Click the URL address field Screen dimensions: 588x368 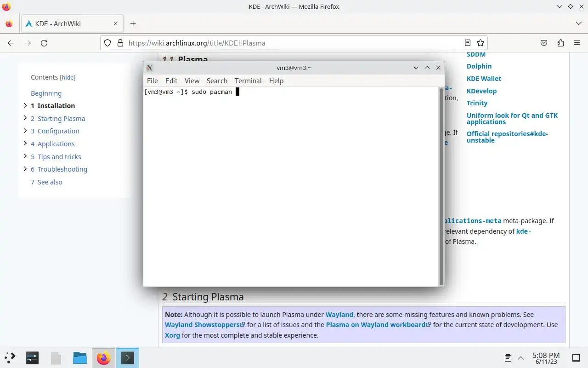pyautogui.click(x=294, y=43)
